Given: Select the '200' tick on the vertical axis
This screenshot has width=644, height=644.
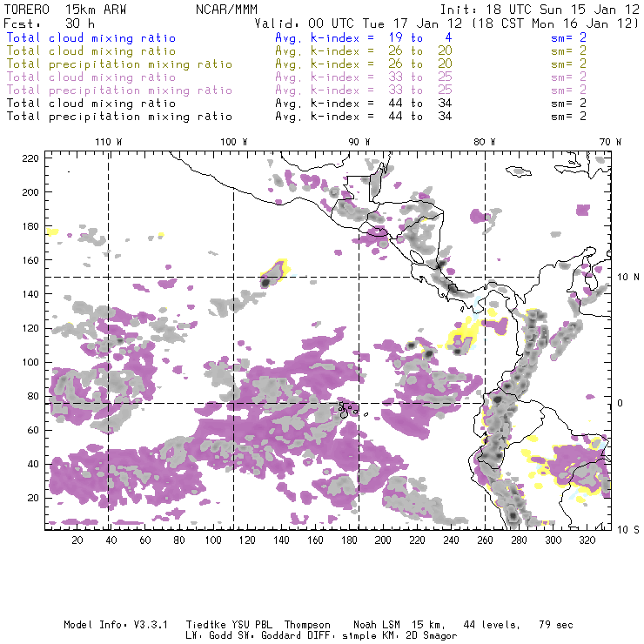Looking at the screenshot, I should pyautogui.click(x=30, y=192).
